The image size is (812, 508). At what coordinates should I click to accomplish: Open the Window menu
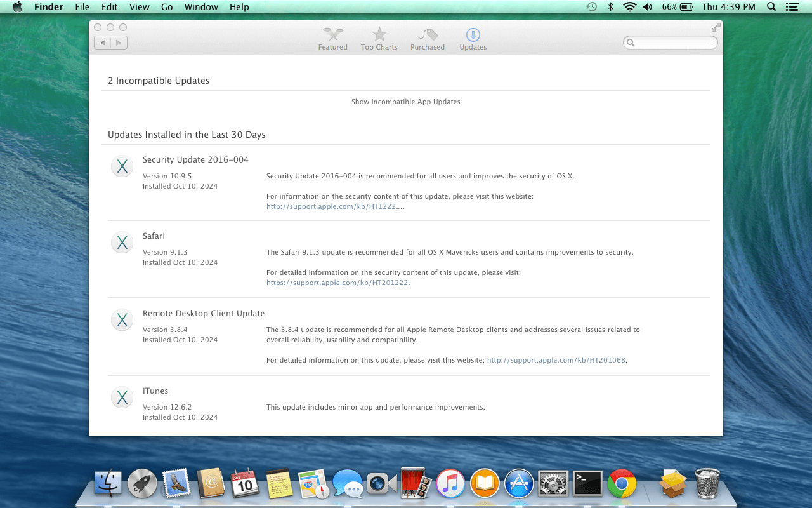pyautogui.click(x=201, y=7)
